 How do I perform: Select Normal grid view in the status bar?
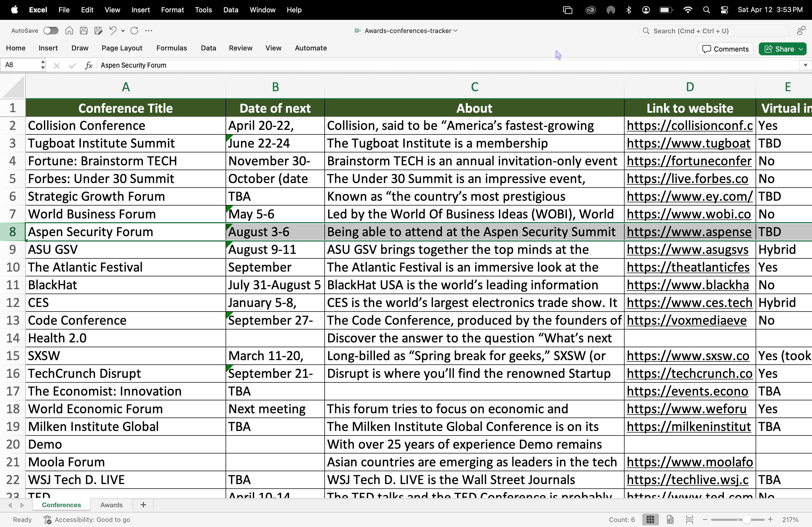point(650,519)
